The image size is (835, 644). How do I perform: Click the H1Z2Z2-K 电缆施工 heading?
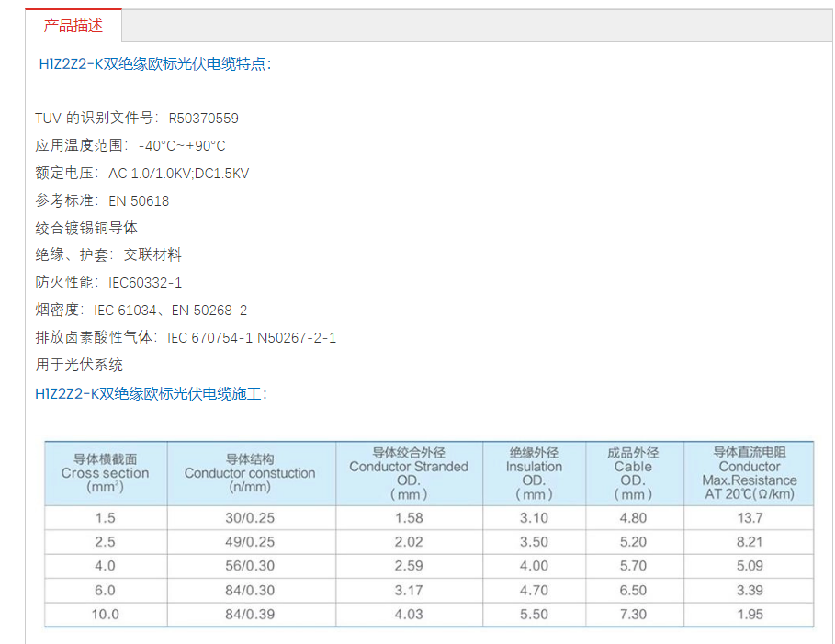(x=152, y=393)
